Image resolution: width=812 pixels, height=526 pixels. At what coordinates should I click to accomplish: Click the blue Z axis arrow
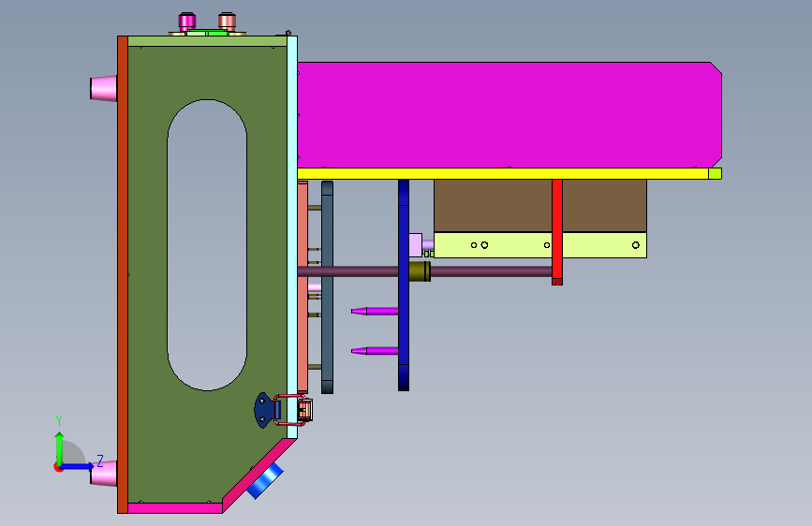78,466
